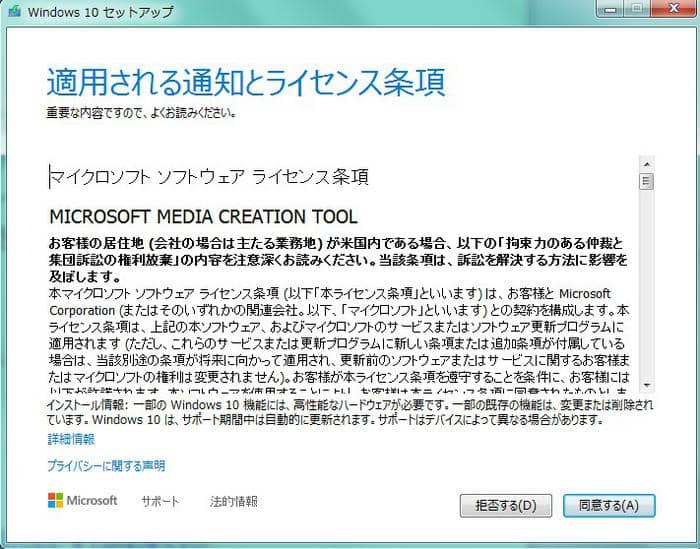The width and height of the screenshot is (700, 549).
Task: Click the マイクロソフト ソフトウェア ライセンス条項 title
Action: (x=208, y=177)
